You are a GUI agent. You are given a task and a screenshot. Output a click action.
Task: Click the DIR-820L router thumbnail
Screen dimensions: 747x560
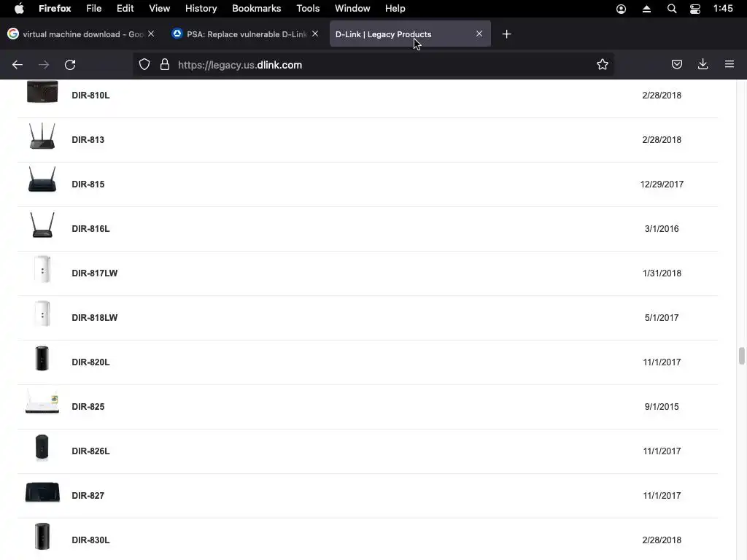42,358
